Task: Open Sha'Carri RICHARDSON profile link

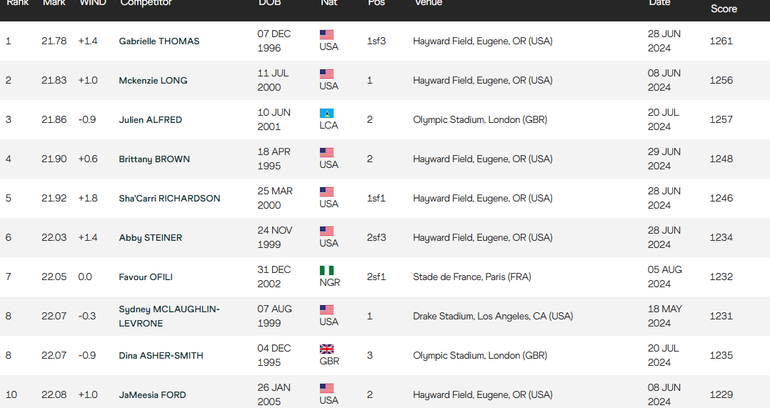Action: click(x=169, y=198)
